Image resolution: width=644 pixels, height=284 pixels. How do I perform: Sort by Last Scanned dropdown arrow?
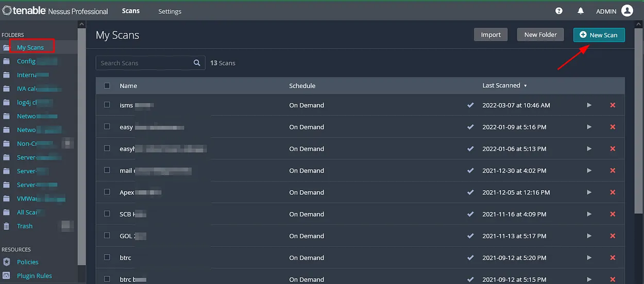point(526,86)
